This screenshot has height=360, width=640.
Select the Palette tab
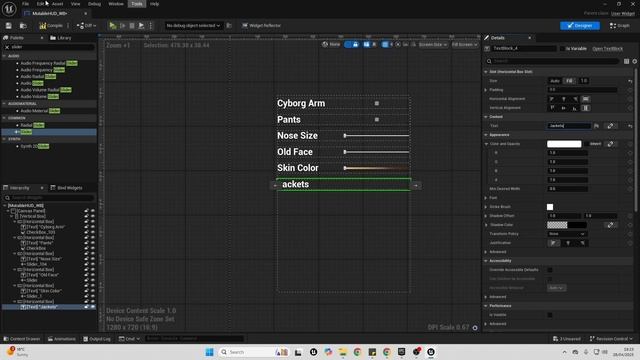coord(17,38)
